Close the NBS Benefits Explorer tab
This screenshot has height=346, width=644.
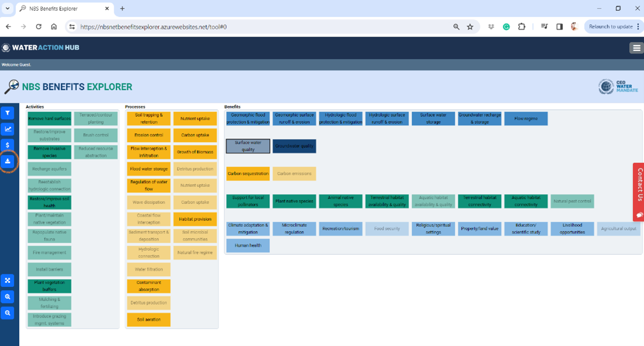pyautogui.click(x=107, y=9)
